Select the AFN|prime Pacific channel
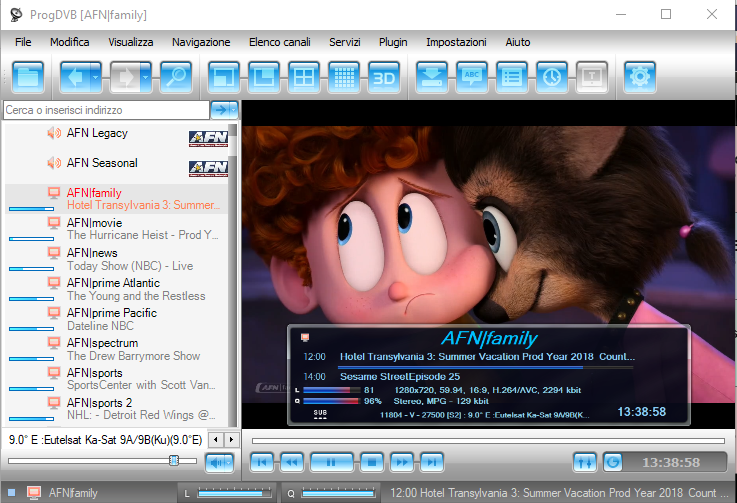This screenshot has width=737, height=503. coord(117,319)
